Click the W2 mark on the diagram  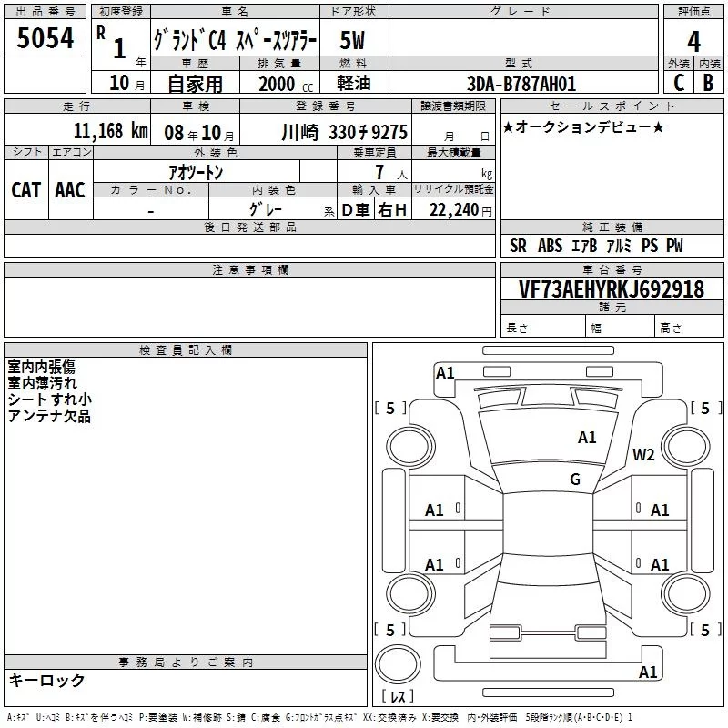pyautogui.click(x=643, y=455)
